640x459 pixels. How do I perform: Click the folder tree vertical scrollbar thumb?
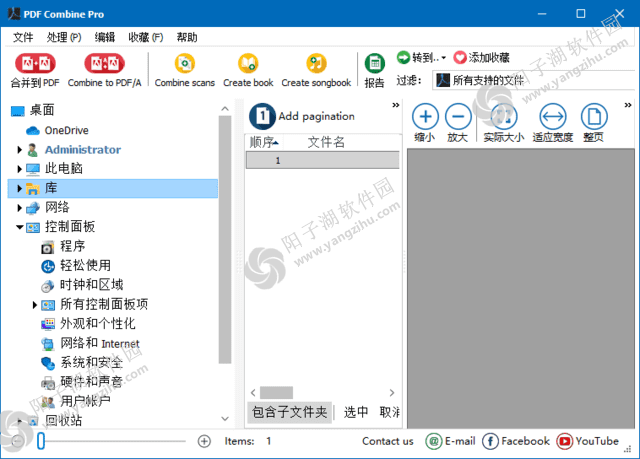click(x=225, y=239)
